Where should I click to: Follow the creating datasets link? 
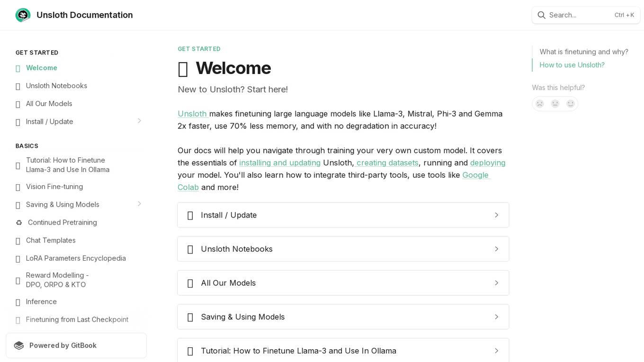point(387,163)
